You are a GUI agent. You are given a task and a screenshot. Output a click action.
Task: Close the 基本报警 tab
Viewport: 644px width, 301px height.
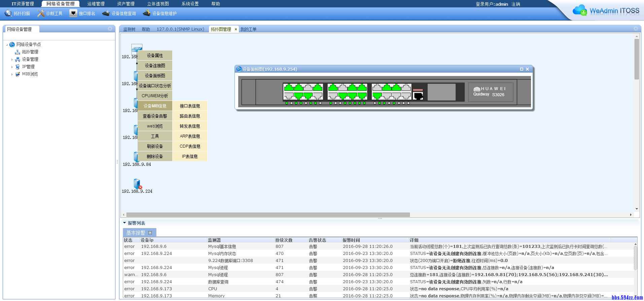[x=150, y=233]
